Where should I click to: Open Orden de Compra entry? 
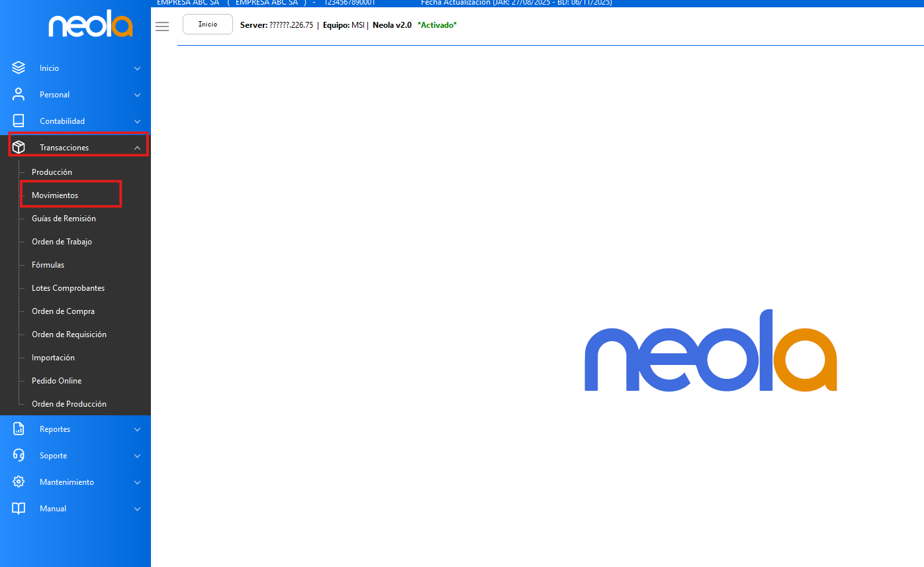tap(63, 311)
